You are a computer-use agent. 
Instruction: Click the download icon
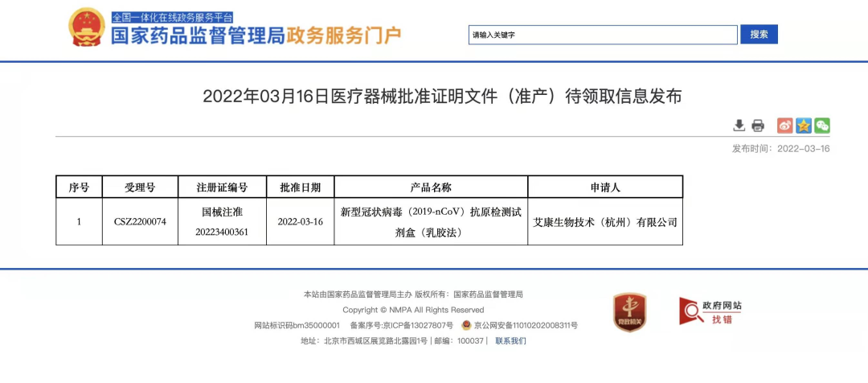point(739,126)
